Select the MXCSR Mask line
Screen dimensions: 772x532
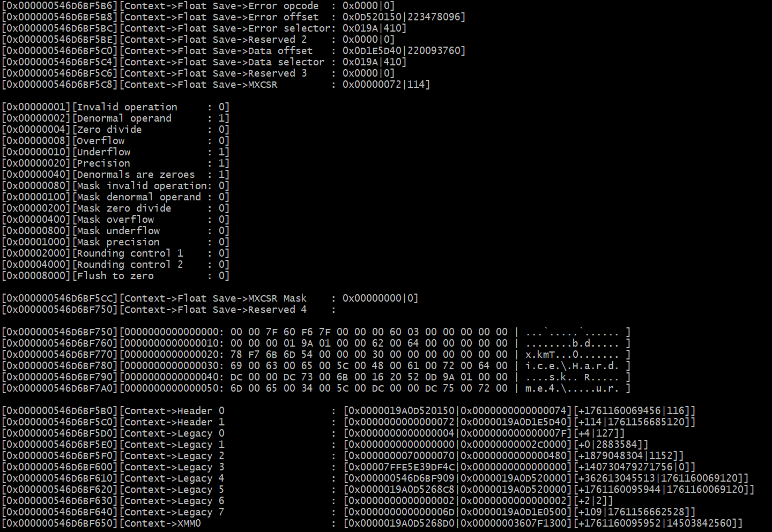tap(210, 298)
